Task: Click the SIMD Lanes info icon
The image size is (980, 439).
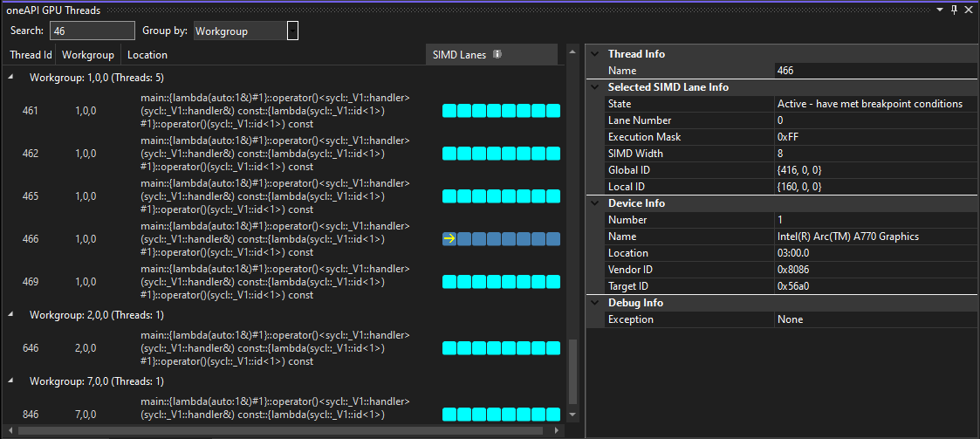Action: pos(497,54)
